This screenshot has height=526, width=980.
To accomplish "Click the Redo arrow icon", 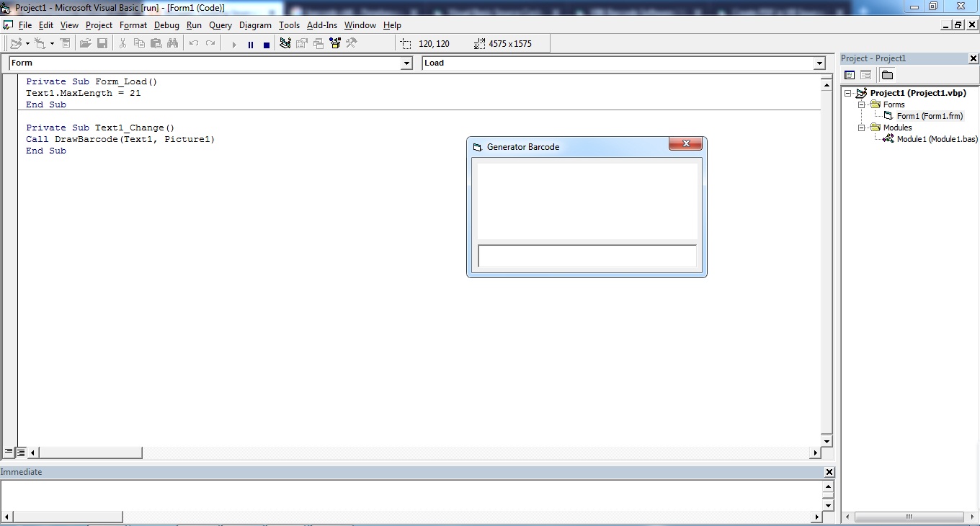I will click(210, 43).
